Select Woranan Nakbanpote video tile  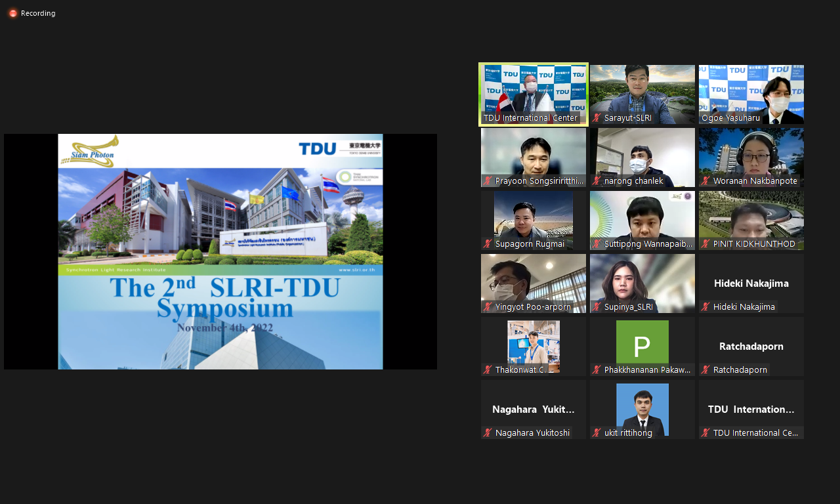pos(751,157)
